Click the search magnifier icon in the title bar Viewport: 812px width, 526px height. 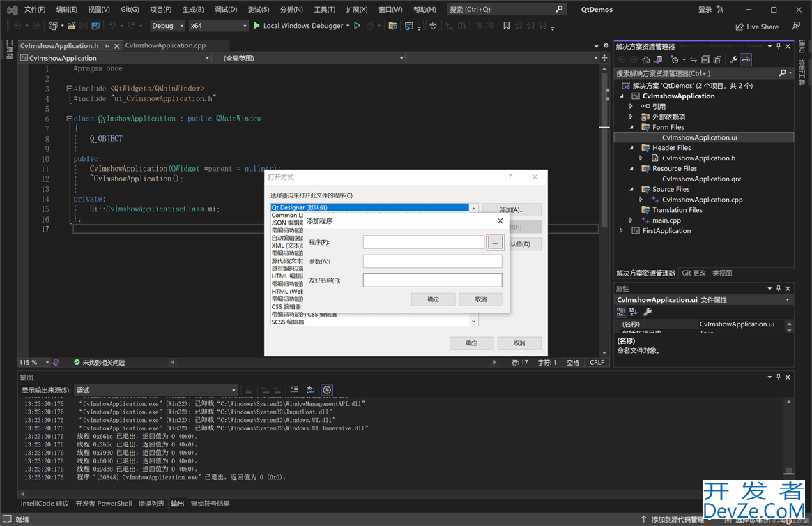(x=559, y=9)
